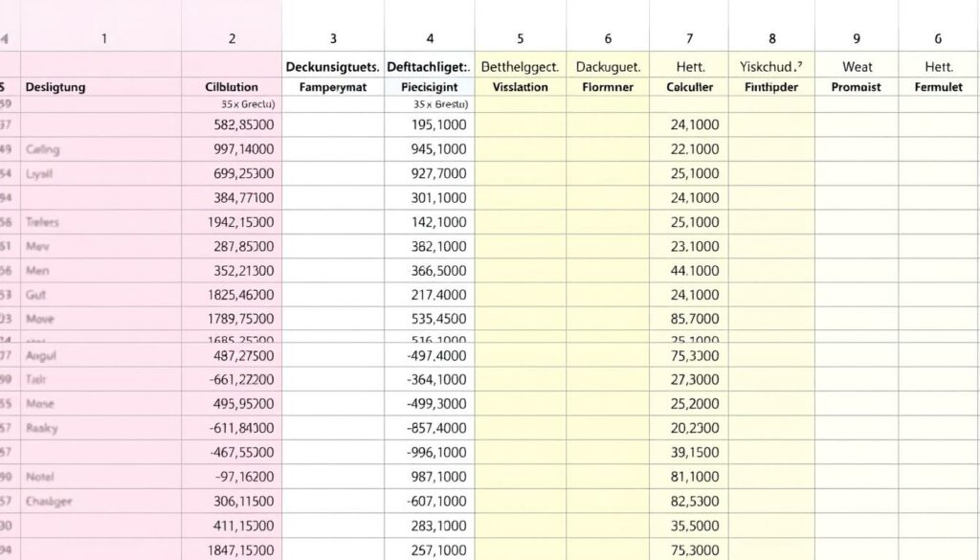980x560 pixels.
Task: Click the 'Fermulet' column label
Action: click(x=939, y=87)
